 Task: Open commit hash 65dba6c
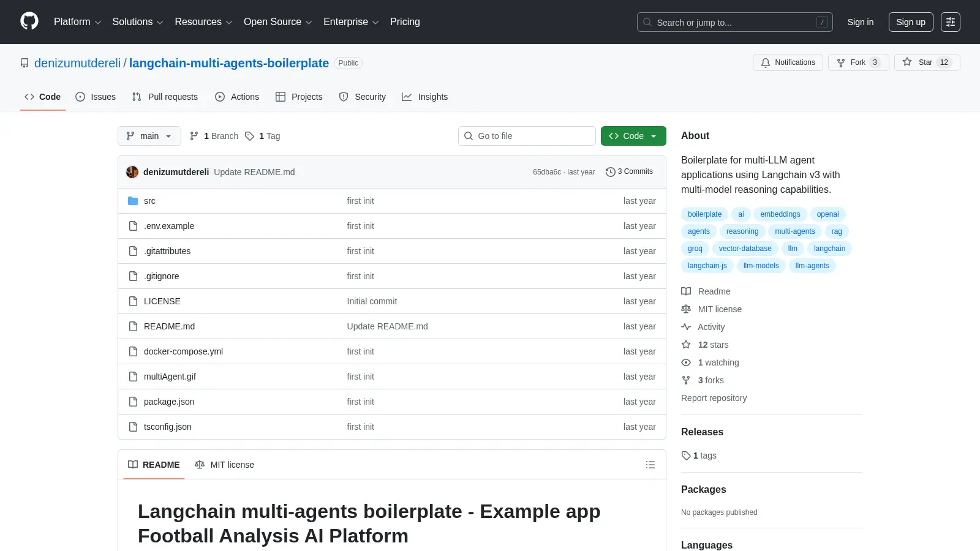click(x=547, y=172)
